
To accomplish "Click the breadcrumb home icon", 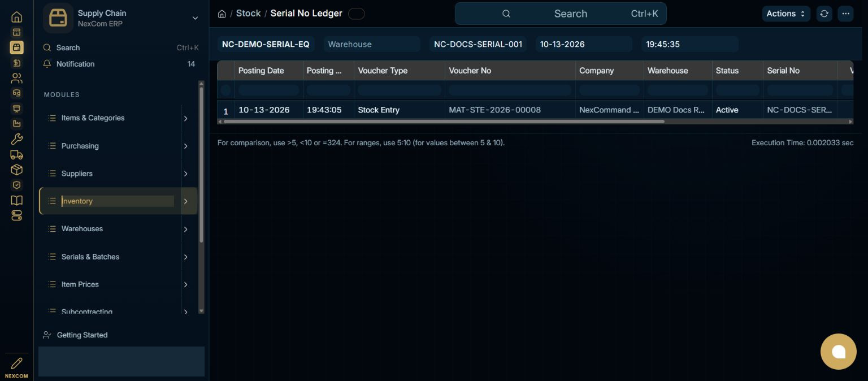I will pyautogui.click(x=222, y=14).
